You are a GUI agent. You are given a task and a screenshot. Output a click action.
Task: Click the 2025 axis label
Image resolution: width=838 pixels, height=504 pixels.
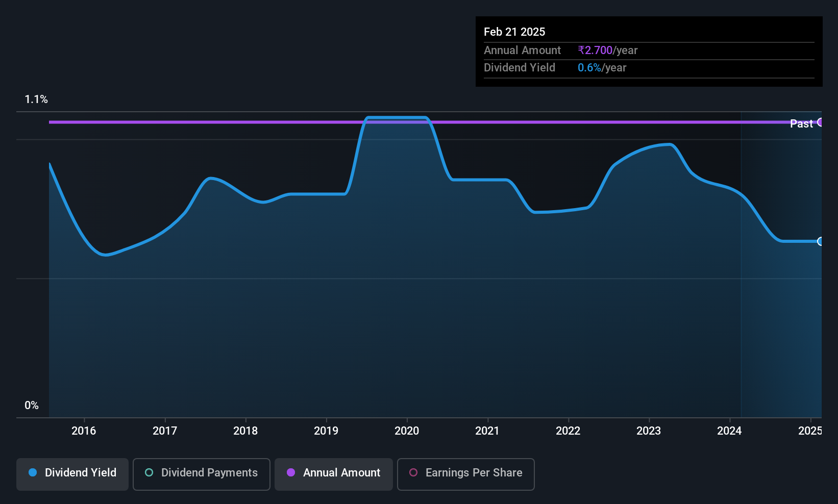tap(810, 431)
